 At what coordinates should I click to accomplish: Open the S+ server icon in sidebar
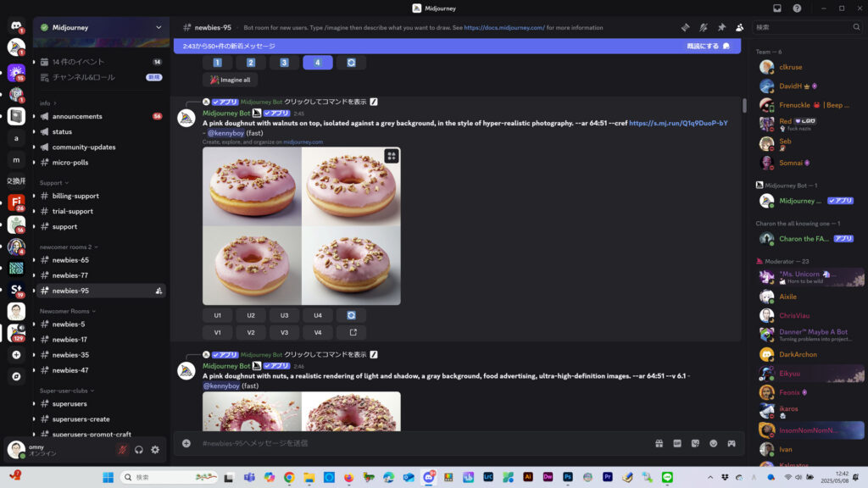point(16,290)
